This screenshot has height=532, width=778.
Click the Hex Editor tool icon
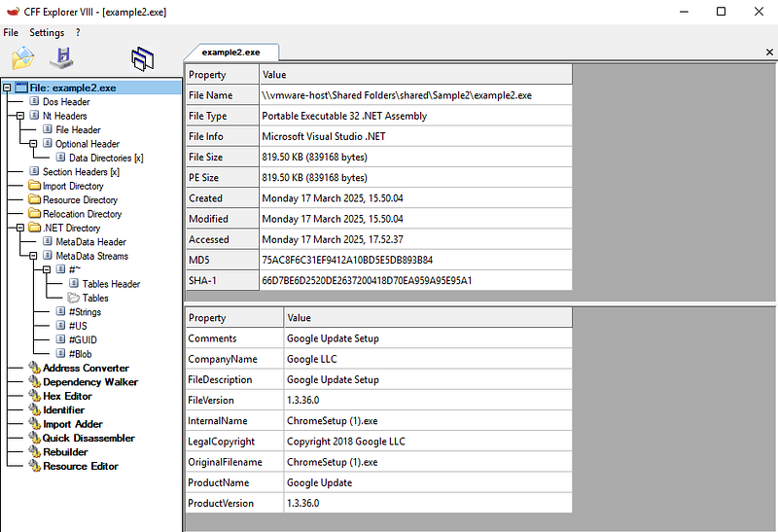pyautogui.click(x=34, y=396)
